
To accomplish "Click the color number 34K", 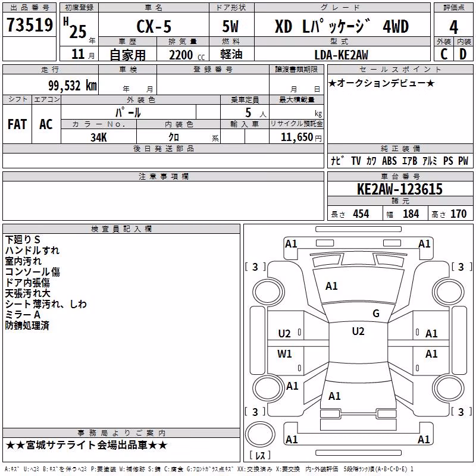I will [x=99, y=137].
